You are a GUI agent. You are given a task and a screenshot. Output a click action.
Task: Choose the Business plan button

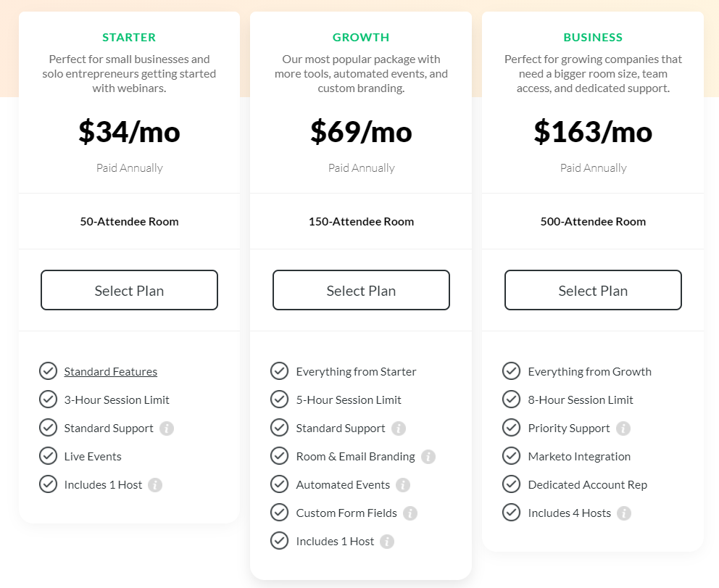[593, 290]
